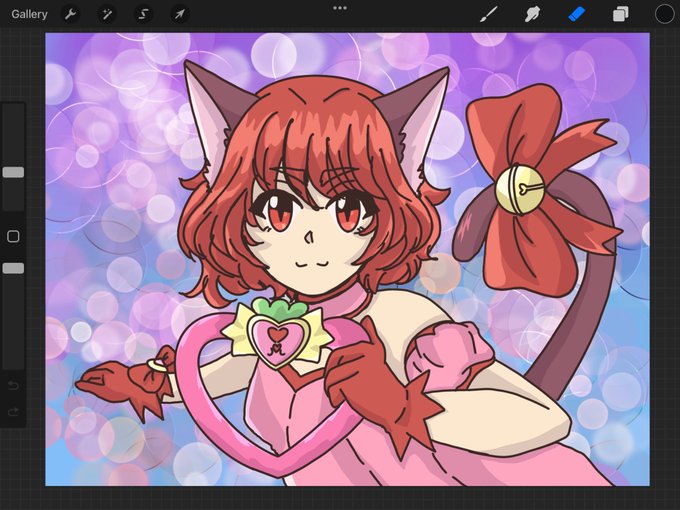The image size is (680, 510).
Task: Select the Transform arrow tool
Action: [180, 14]
